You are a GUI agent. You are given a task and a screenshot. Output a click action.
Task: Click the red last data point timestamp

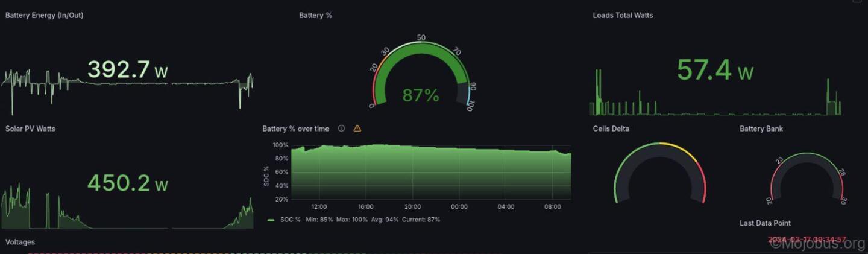pyautogui.click(x=807, y=240)
